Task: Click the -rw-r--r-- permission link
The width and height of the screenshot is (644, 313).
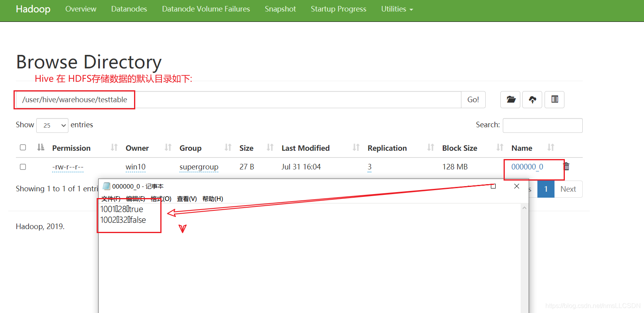Action: pyautogui.click(x=68, y=167)
